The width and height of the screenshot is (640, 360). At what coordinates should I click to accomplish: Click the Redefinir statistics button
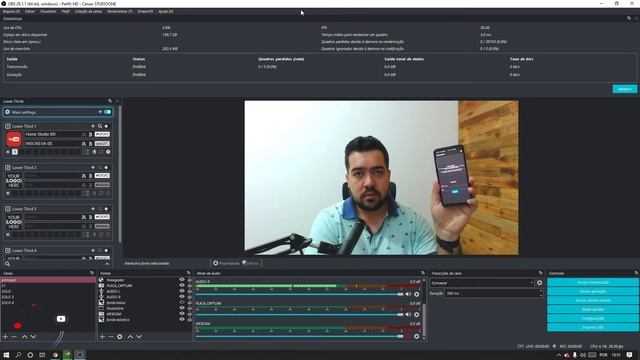pos(624,89)
